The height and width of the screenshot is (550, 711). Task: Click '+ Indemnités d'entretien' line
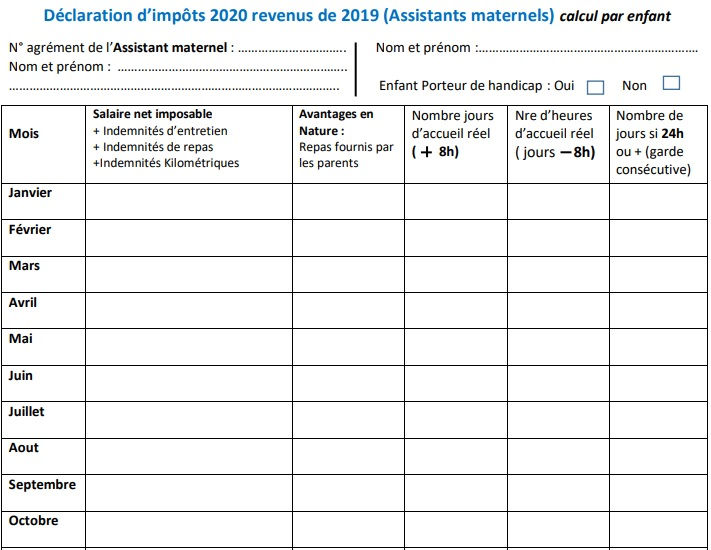point(160,131)
